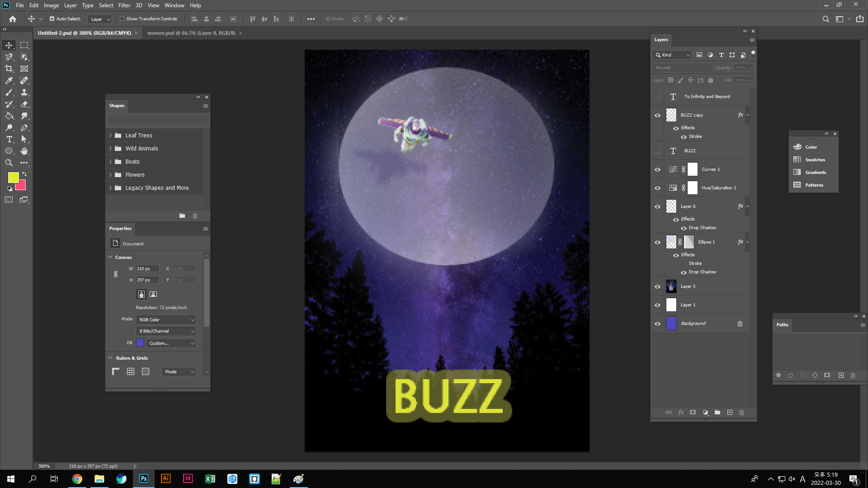Viewport: 868px width, 488px height.
Task: Select the Crop tool
Action: pyautogui.click(x=9, y=69)
